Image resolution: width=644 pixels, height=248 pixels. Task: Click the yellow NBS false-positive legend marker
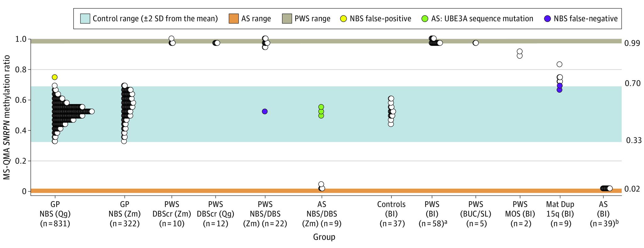tap(344, 19)
